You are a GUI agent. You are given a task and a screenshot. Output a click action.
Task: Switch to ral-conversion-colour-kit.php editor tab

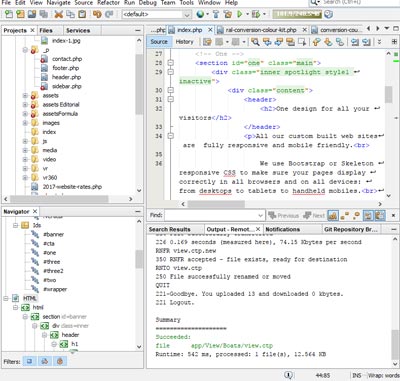point(261,30)
